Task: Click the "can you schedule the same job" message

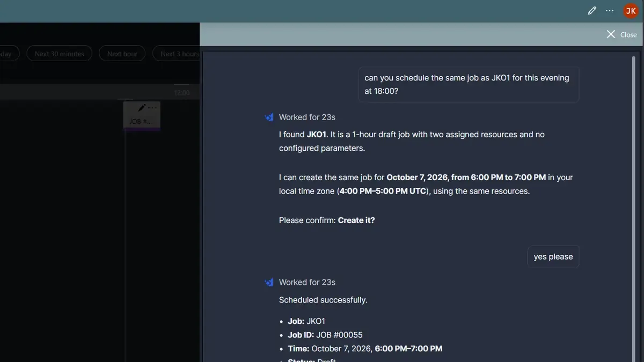Action: tap(469, 84)
